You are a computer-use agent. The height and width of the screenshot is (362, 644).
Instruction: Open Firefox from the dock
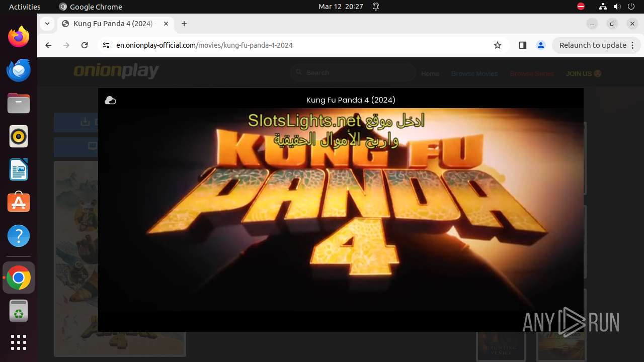(x=19, y=37)
